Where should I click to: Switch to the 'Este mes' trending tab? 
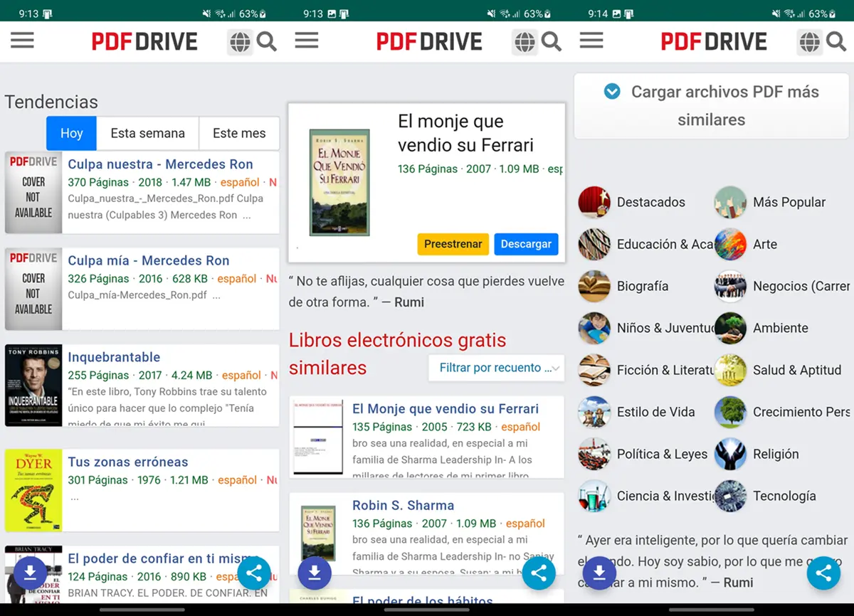239,133
